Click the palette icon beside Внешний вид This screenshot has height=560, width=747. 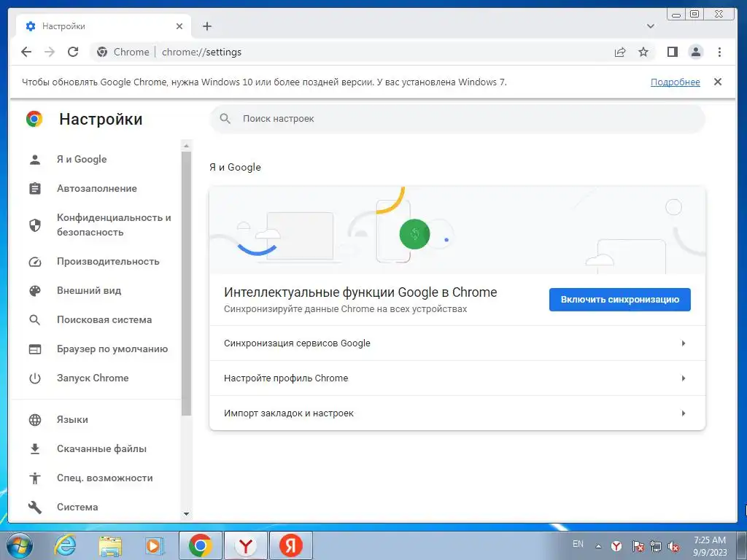(35, 291)
